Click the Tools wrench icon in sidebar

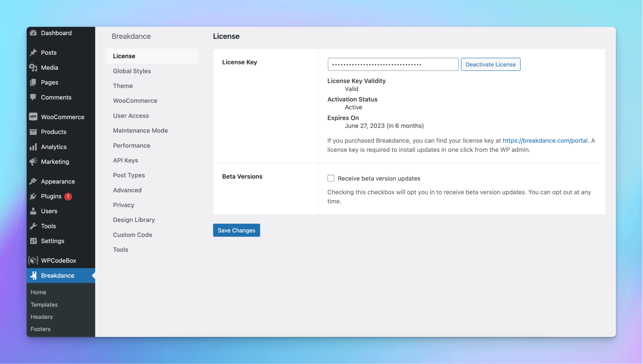coord(33,226)
